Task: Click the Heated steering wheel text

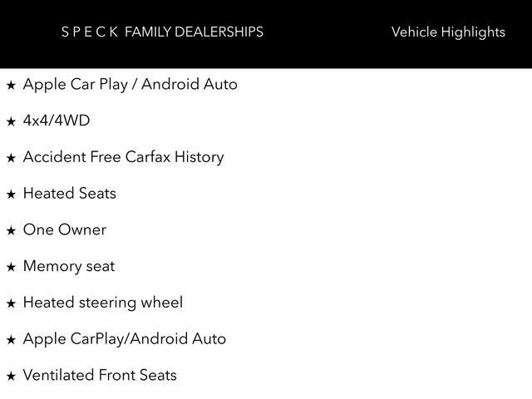Action: [x=103, y=303]
